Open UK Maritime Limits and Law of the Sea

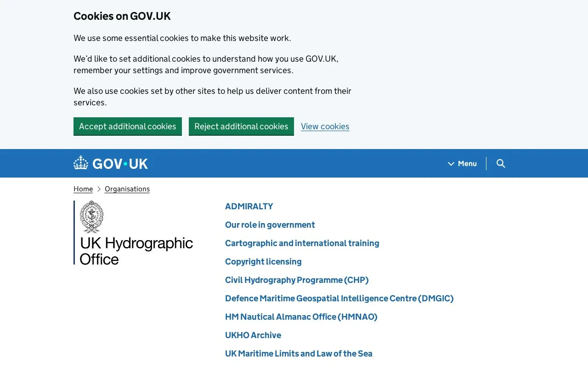click(299, 353)
